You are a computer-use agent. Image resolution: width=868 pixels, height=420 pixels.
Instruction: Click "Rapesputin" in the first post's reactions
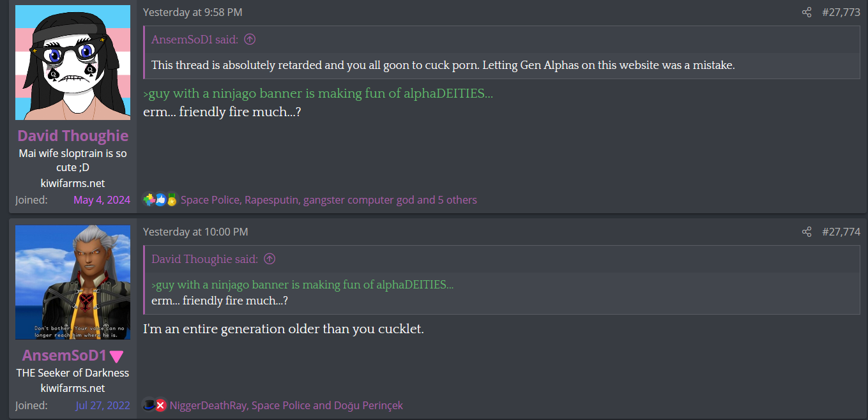pyautogui.click(x=272, y=200)
